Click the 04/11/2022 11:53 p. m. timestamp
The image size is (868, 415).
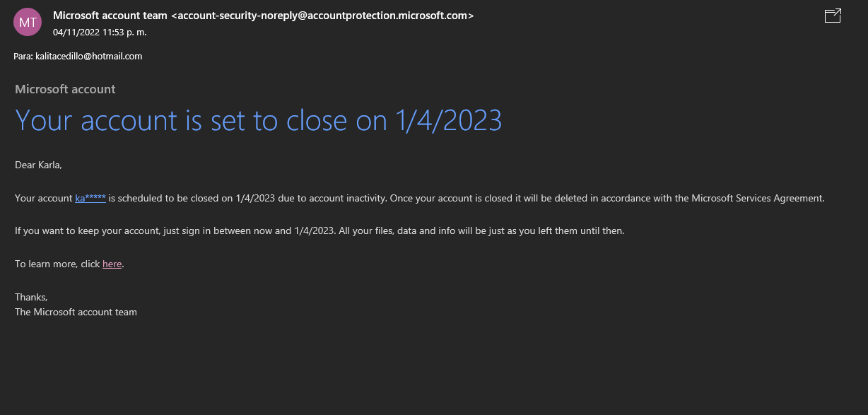pos(100,32)
